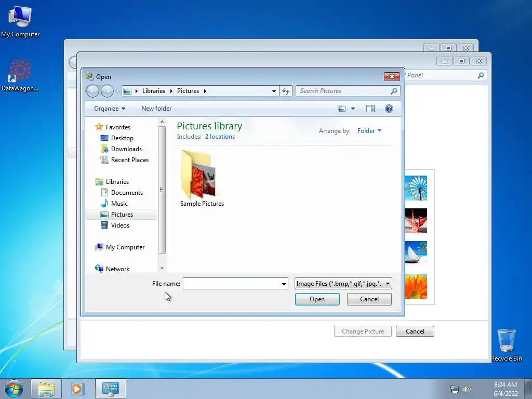The width and height of the screenshot is (532, 399).
Task: Switch to Control Panel taskbar button
Action: click(x=110, y=389)
